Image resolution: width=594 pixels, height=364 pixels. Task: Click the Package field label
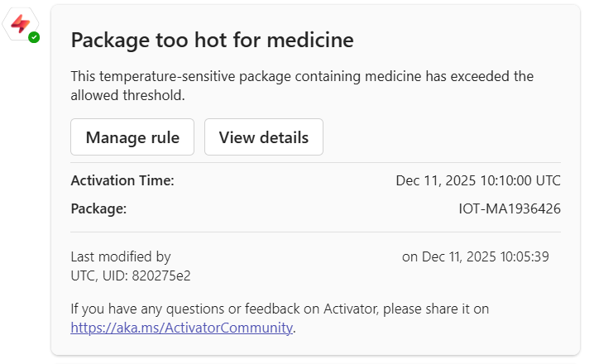[98, 208]
